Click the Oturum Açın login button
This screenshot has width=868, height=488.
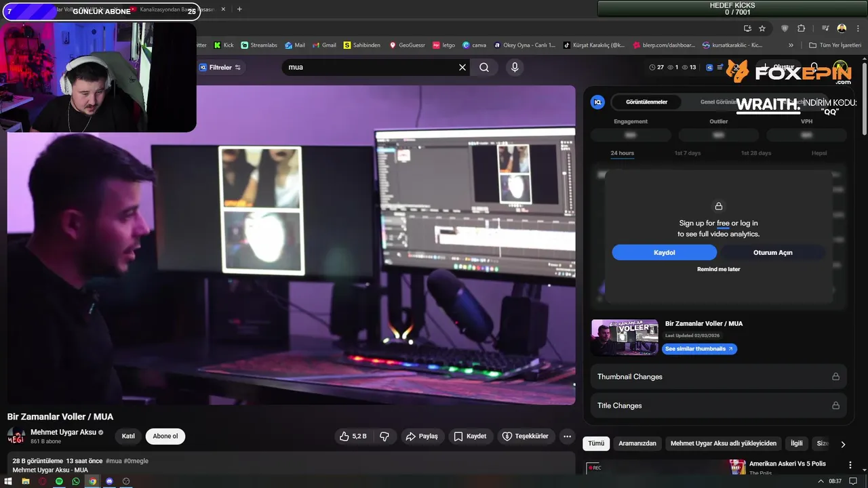772,252
